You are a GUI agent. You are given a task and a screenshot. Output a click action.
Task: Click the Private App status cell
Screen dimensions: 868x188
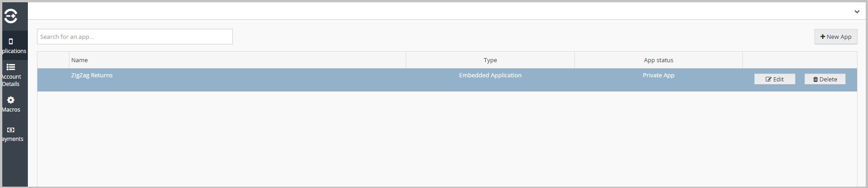658,75
